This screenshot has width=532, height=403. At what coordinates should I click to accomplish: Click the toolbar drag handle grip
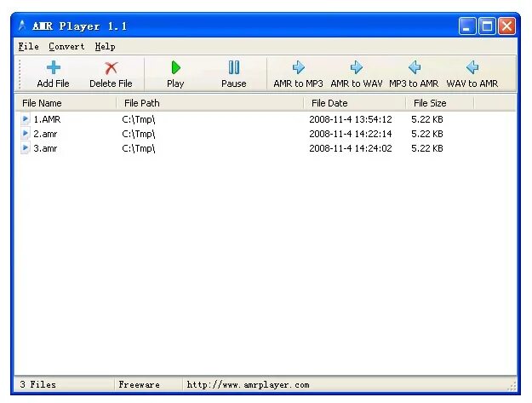tap(20, 74)
